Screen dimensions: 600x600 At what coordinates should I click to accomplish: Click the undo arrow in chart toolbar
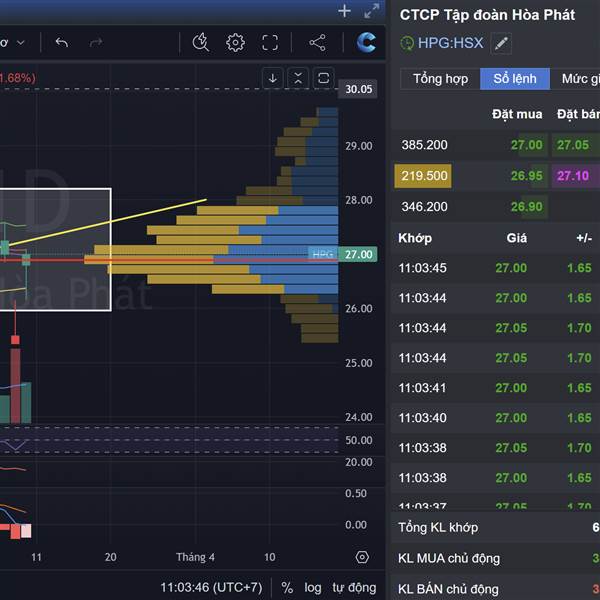click(x=62, y=42)
